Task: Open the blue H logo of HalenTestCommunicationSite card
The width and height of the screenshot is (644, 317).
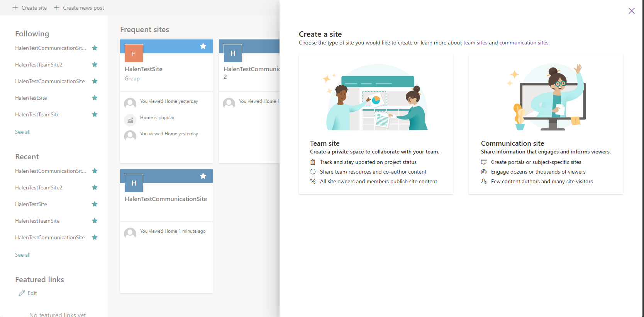Action: 134,183
